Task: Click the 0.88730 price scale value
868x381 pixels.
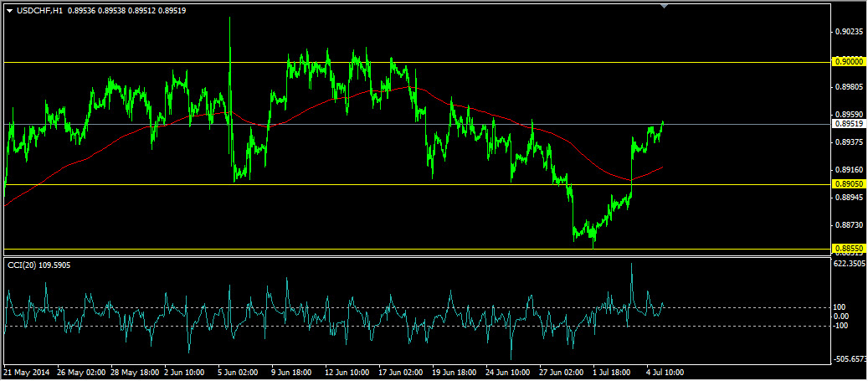Action: [x=848, y=225]
